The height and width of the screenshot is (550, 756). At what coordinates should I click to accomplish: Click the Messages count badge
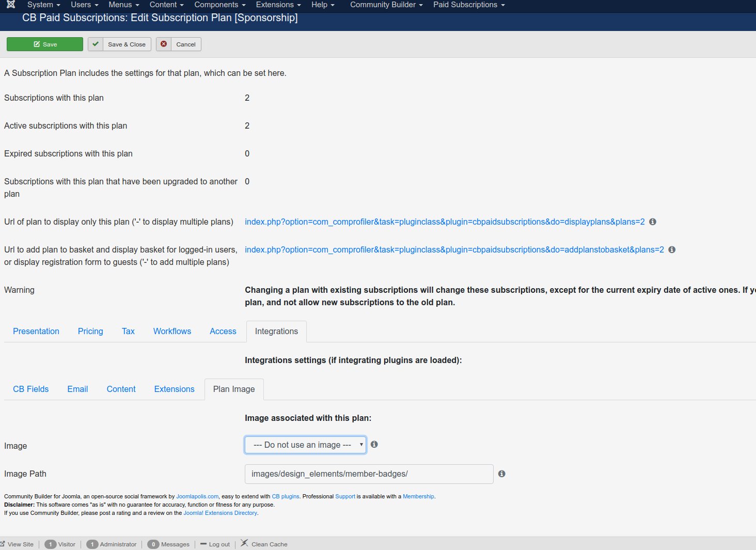[153, 544]
